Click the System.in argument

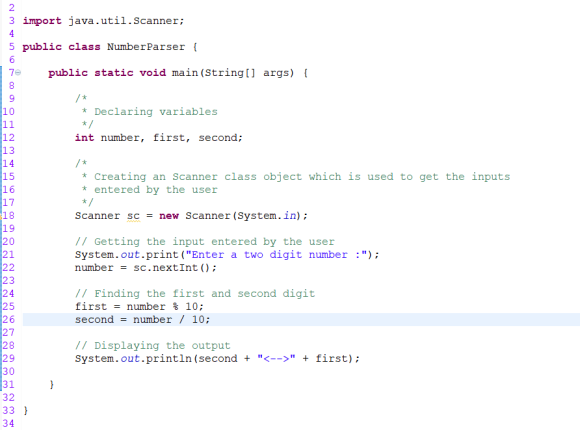point(267,216)
